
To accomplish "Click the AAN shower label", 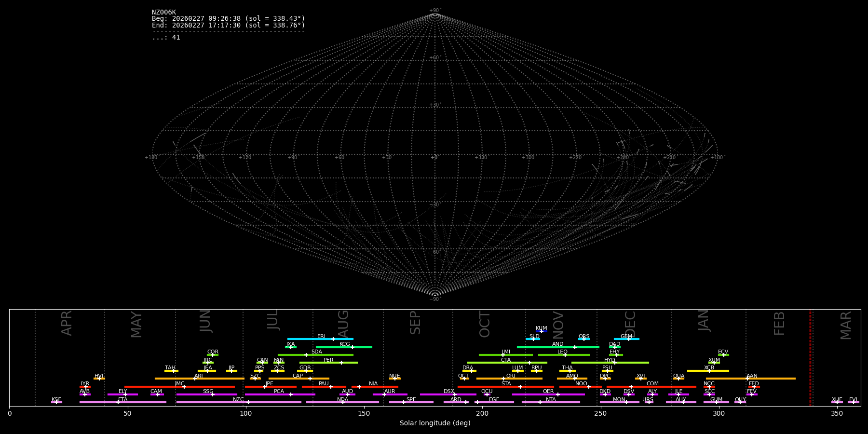I will tap(752, 376).
